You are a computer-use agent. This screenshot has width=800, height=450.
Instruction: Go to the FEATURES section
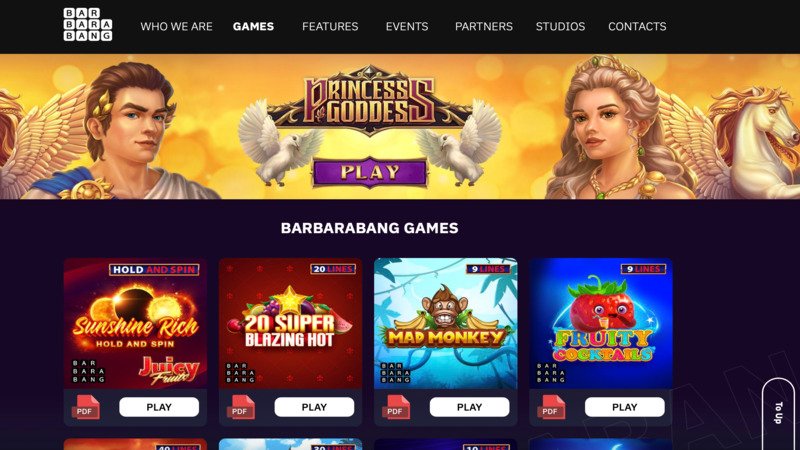[x=330, y=27]
